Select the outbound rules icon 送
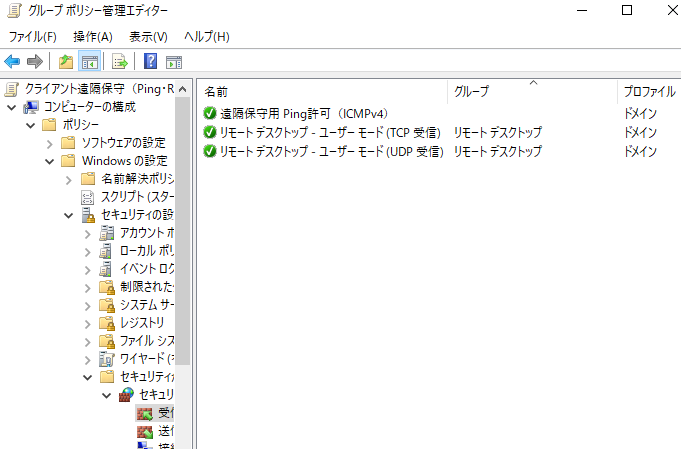Image resolution: width=681 pixels, height=449 pixels. coord(145,431)
